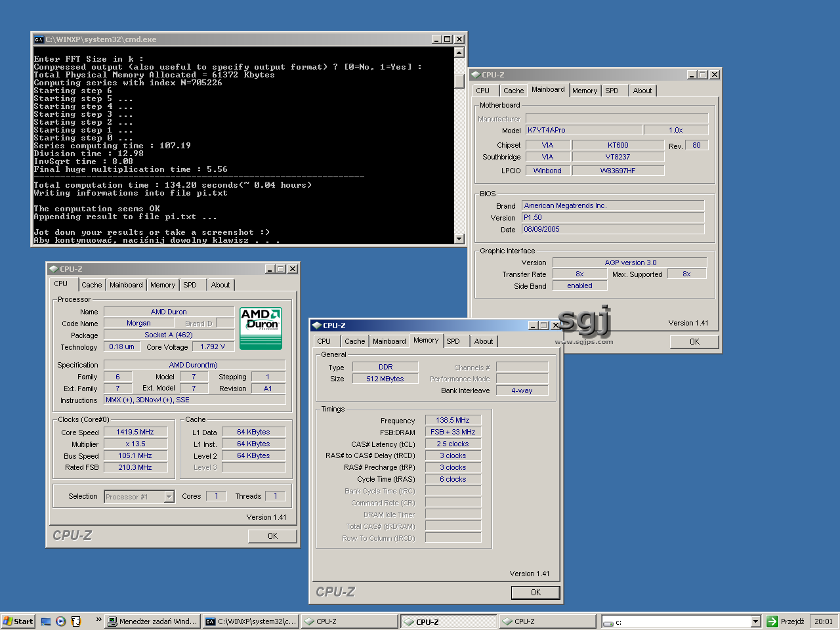Launch Windows Media Player from quick launch
The width and height of the screenshot is (840, 630).
pos(61,621)
